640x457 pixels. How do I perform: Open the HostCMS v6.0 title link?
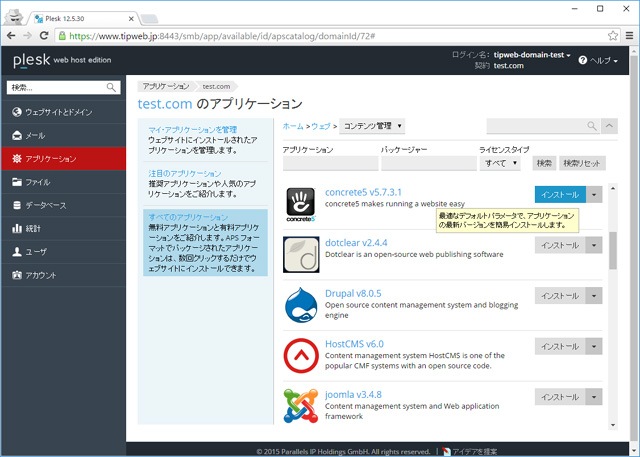(x=354, y=344)
